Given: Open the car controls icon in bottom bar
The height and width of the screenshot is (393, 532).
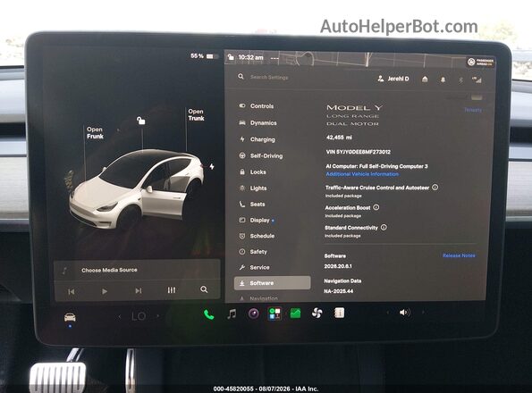Looking at the screenshot, I should 70,317.
